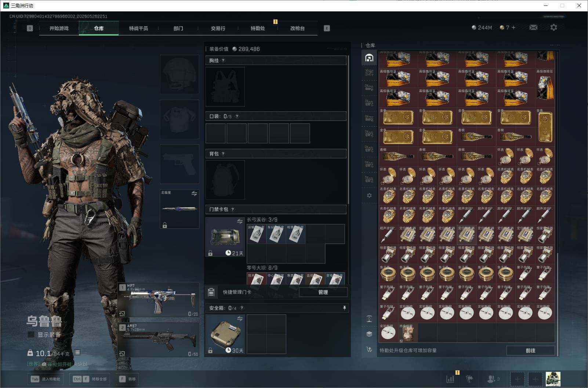The image size is (588, 388).
Task: Open the 改枪台 tab
Action: (297, 28)
